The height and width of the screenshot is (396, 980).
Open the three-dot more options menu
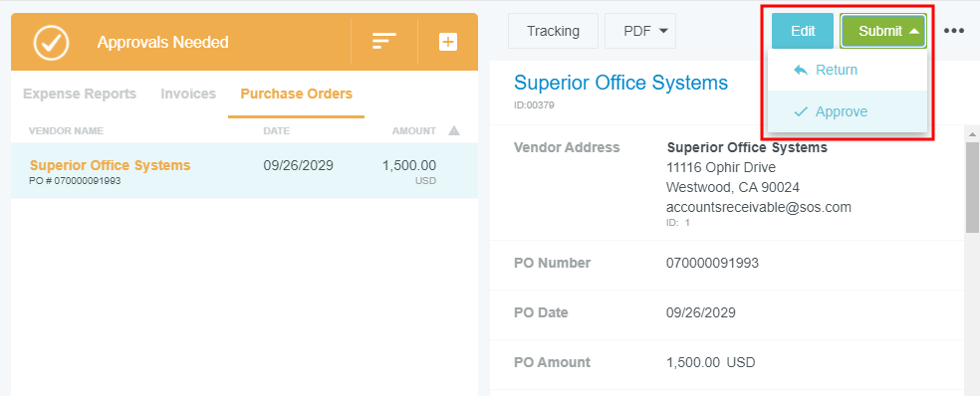pyautogui.click(x=954, y=31)
